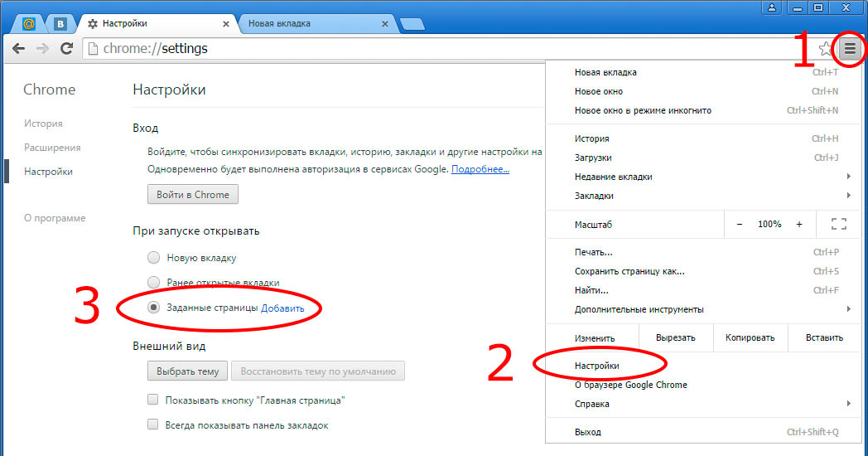Open Расширения in the left sidebar
Viewport: 868px width, 456px height.
52,148
